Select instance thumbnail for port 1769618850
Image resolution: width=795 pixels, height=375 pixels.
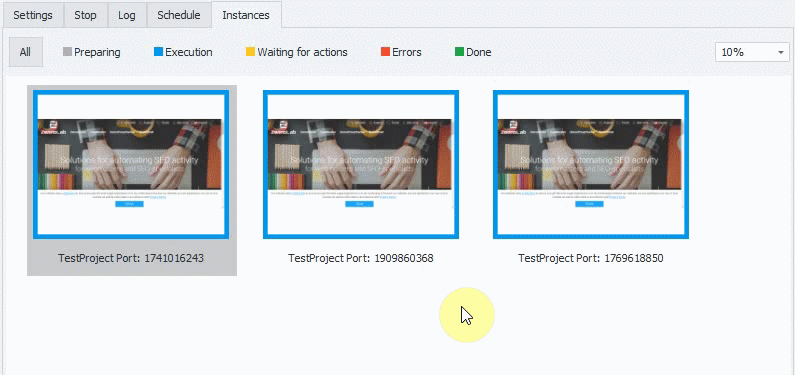pos(591,164)
